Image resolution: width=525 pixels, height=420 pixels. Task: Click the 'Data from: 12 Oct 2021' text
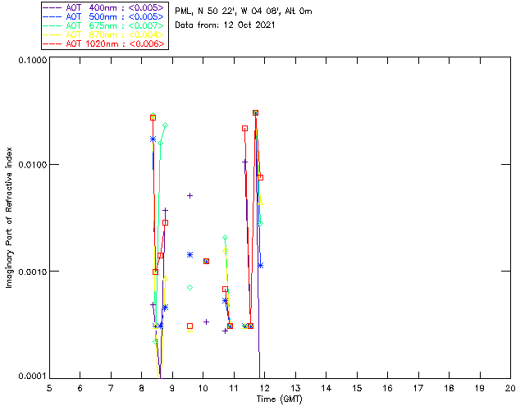tap(225, 25)
